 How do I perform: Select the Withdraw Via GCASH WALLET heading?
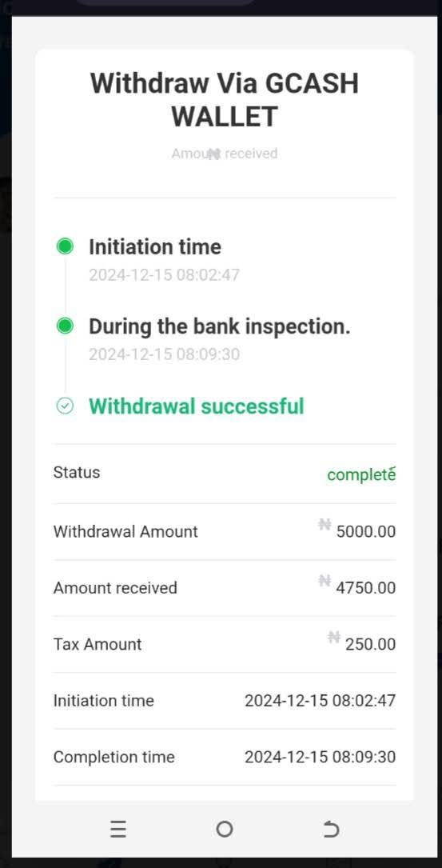(224, 100)
